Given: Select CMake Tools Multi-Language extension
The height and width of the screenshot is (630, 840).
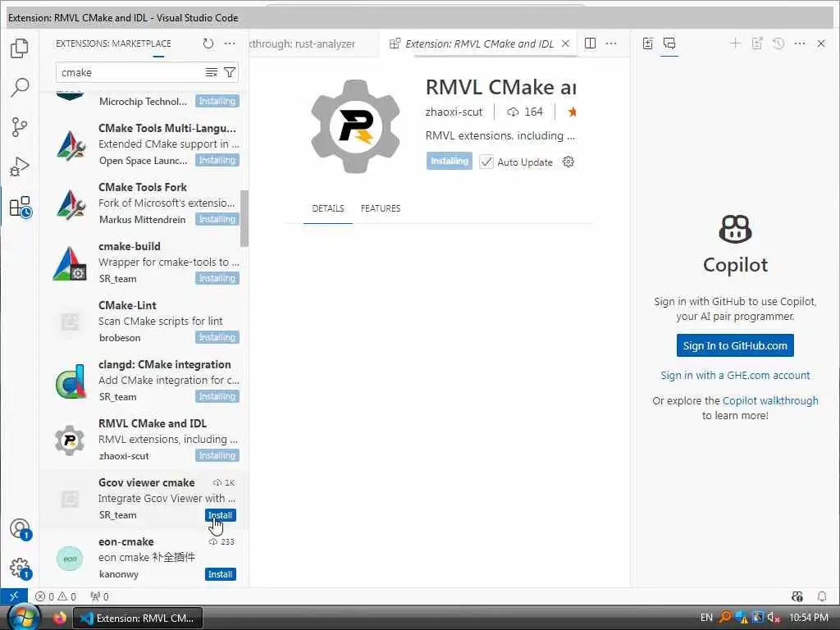Looking at the screenshot, I should tap(144, 144).
